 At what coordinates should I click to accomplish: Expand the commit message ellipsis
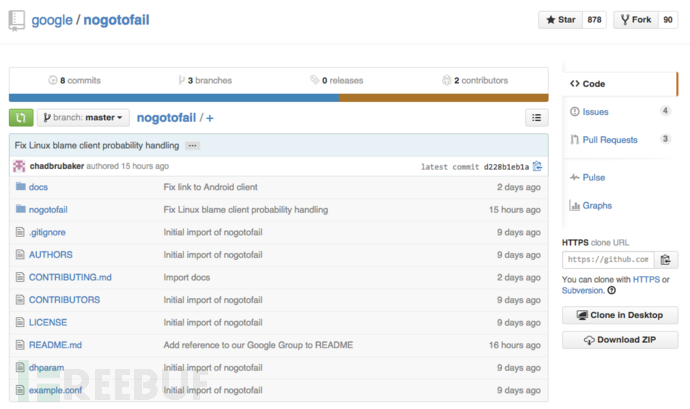(x=192, y=146)
